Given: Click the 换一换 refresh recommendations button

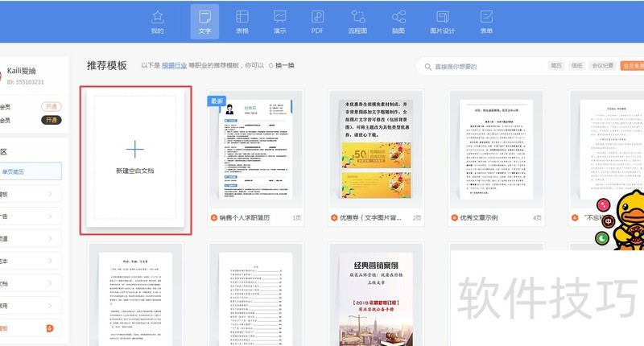Looking at the screenshot, I should pos(282,65).
